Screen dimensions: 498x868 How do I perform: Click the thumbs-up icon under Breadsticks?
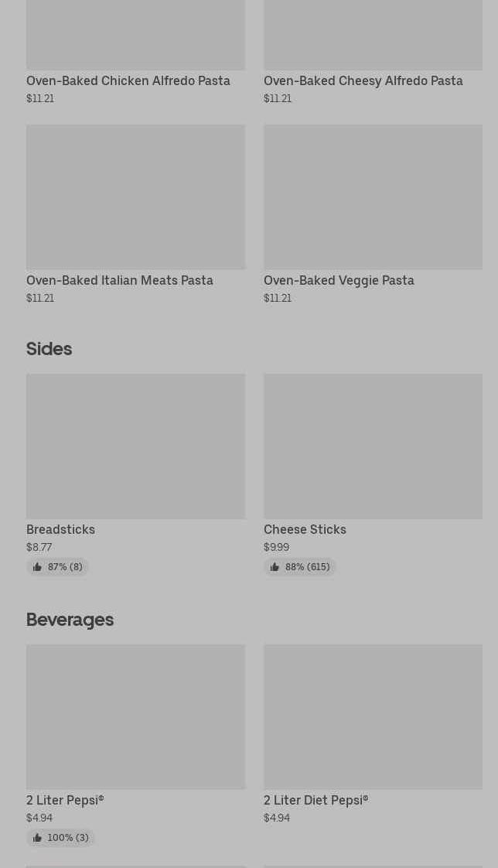[x=37, y=567]
